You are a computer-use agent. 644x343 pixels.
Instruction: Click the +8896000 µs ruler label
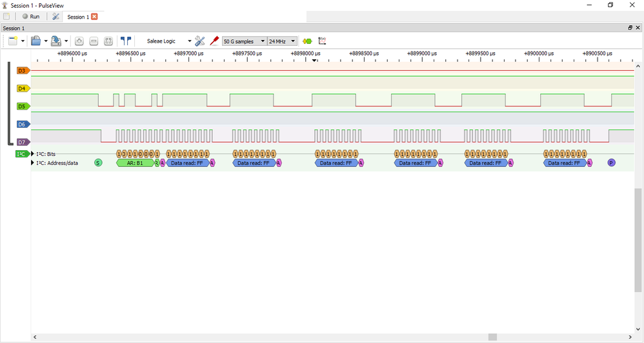[72, 54]
